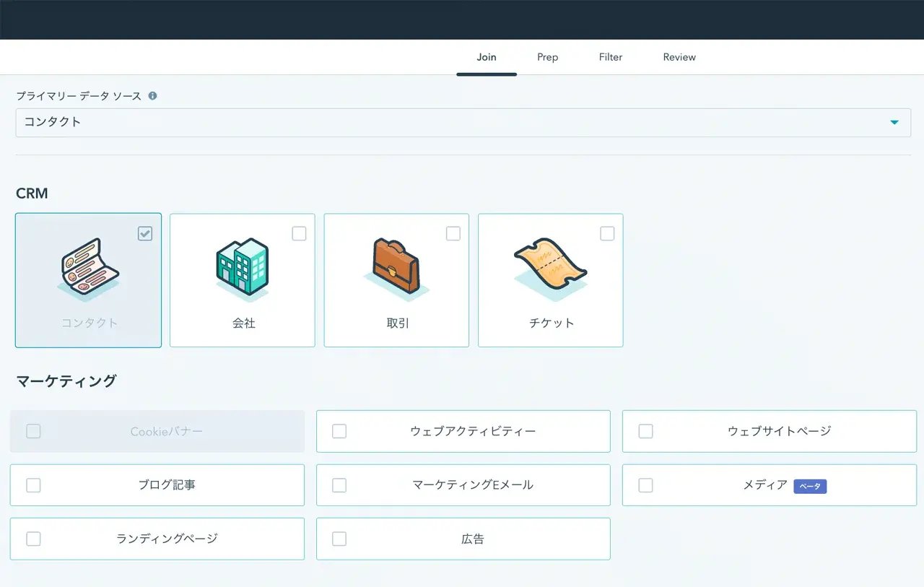Check the 取引 card checkbox
The height and width of the screenshot is (587, 924).
(x=453, y=233)
